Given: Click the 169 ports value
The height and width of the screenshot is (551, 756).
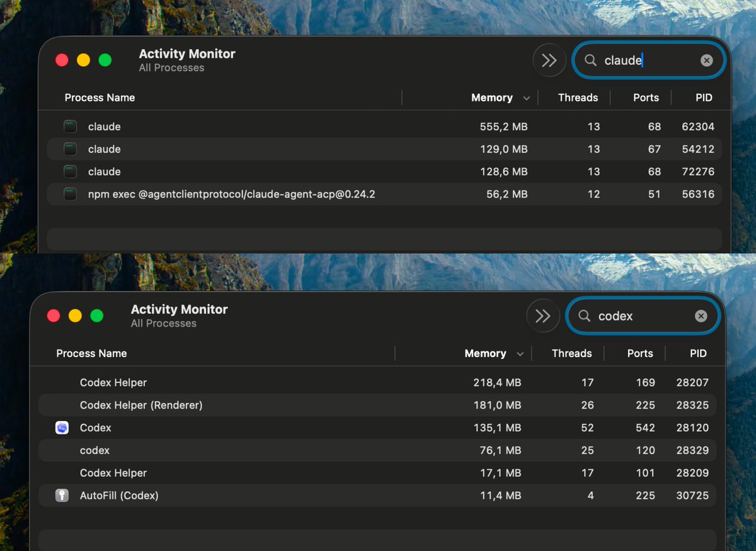Looking at the screenshot, I should 645,382.
